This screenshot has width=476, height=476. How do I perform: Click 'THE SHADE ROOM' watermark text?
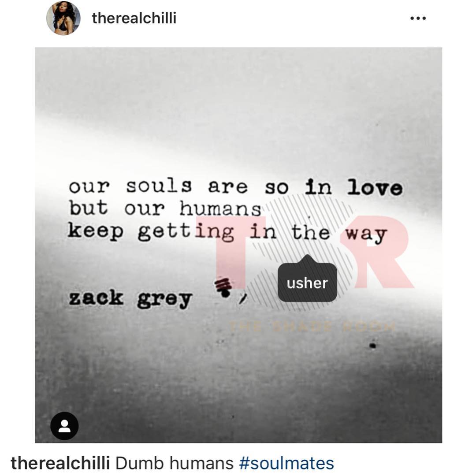[x=312, y=327]
